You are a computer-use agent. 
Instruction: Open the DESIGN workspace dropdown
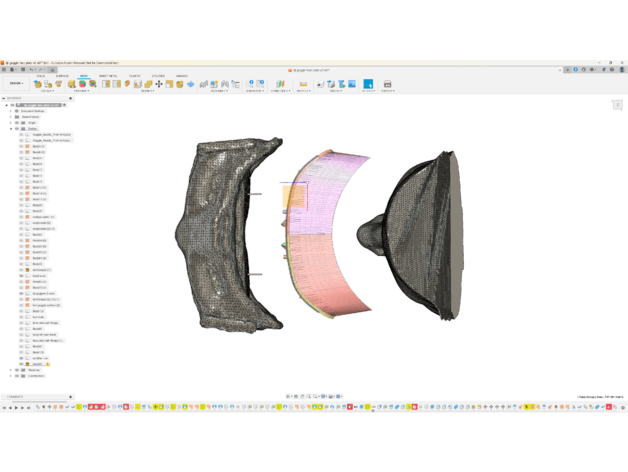(x=16, y=84)
